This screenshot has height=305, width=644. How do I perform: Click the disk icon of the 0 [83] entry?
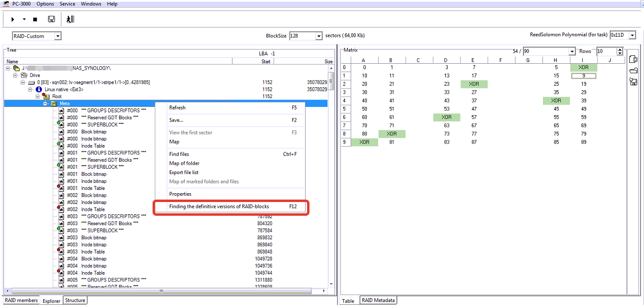point(31,82)
